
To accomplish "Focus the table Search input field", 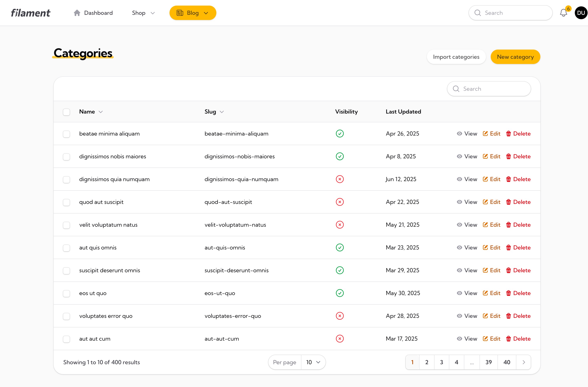I will (489, 89).
